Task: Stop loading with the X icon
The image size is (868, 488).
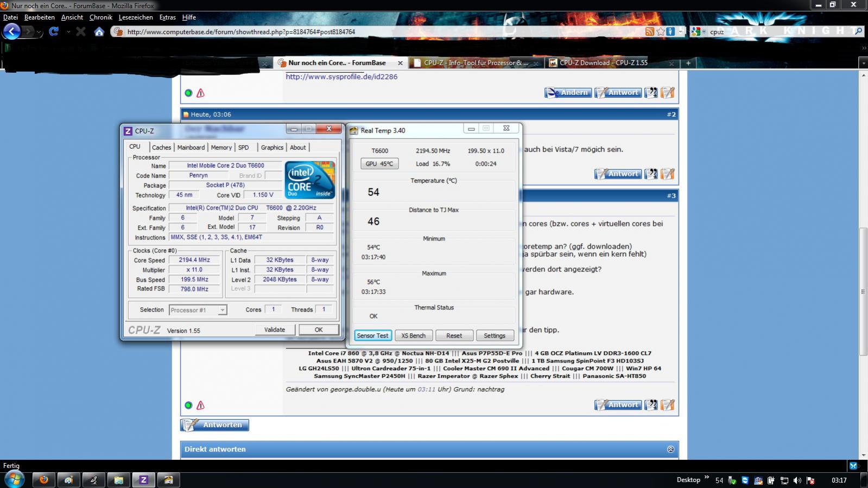Action: tap(81, 31)
